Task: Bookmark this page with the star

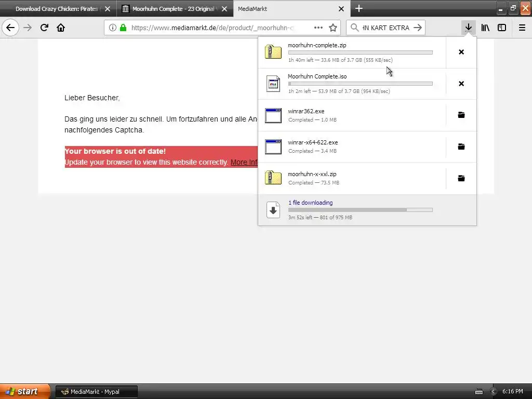Action: [333, 28]
